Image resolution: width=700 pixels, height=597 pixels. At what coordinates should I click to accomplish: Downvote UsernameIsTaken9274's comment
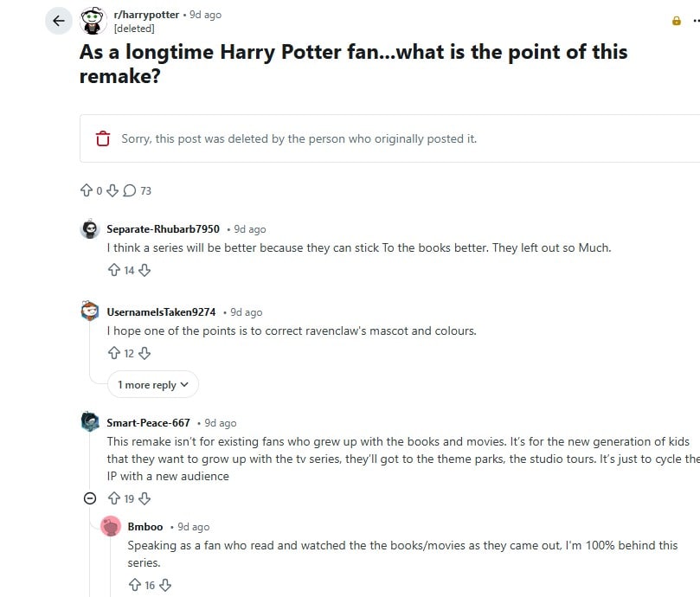[144, 353]
